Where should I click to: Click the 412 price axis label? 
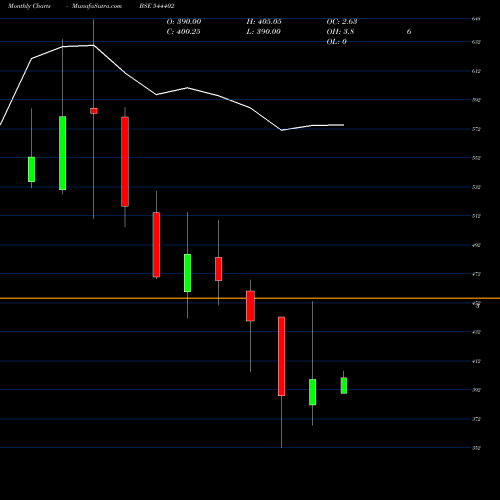pyautogui.click(x=476, y=361)
